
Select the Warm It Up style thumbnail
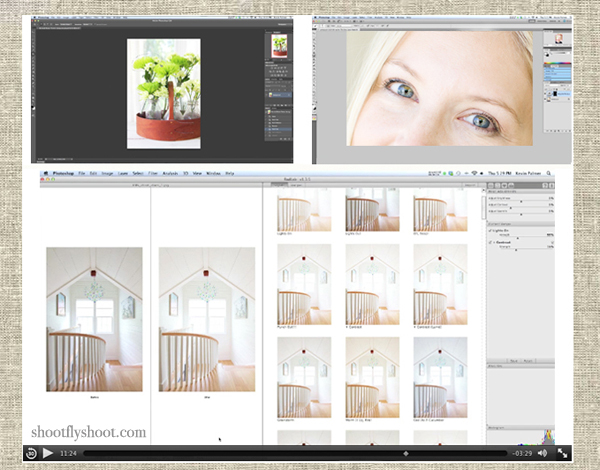click(372, 377)
